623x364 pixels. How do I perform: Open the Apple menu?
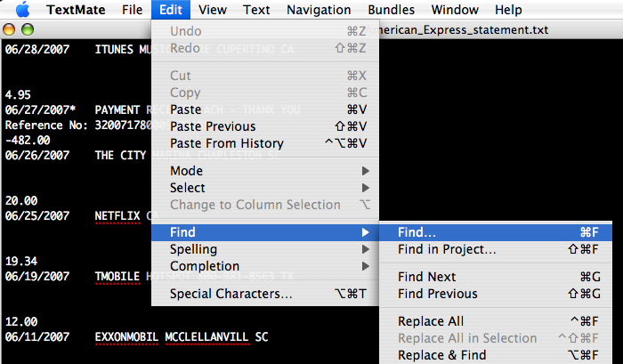click(22, 10)
